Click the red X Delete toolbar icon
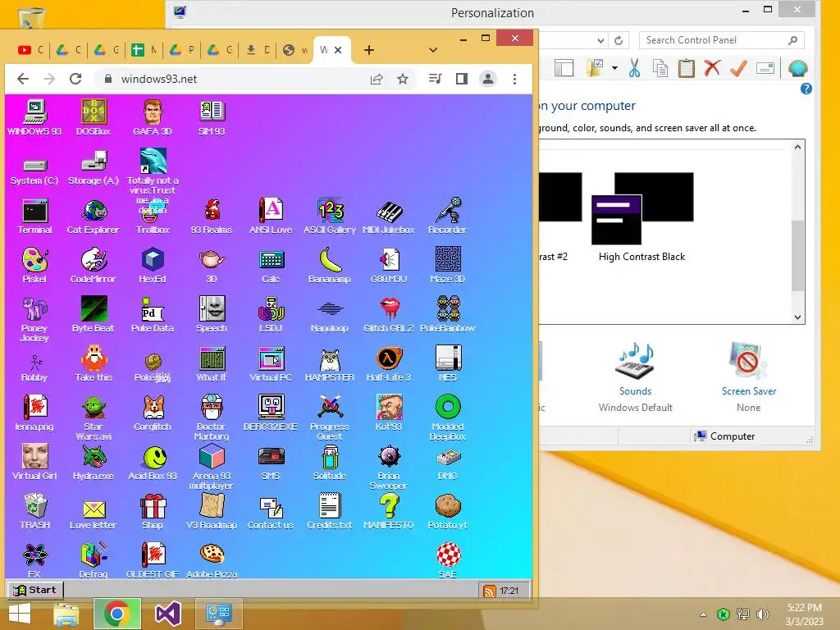 click(x=712, y=69)
